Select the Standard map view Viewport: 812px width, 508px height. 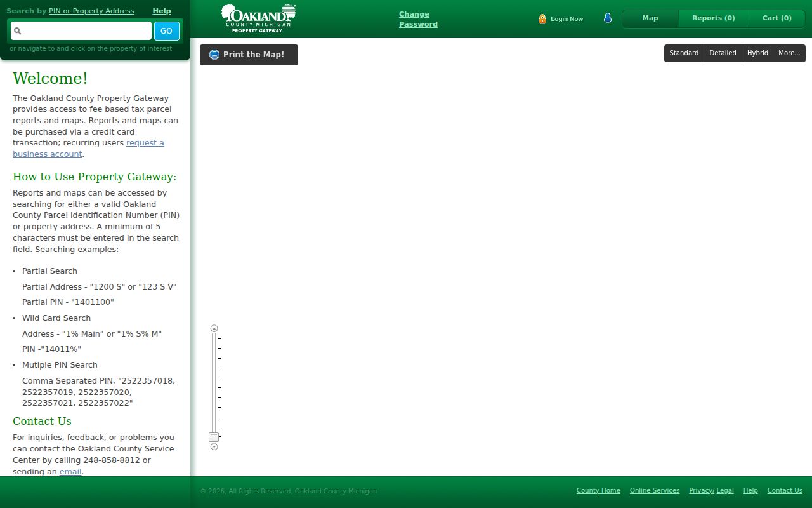pyautogui.click(x=684, y=53)
